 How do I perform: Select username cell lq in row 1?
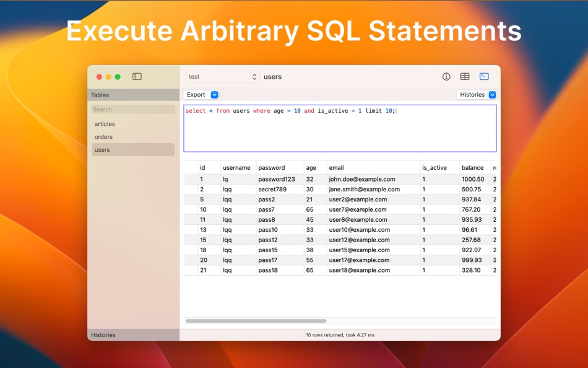(x=225, y=180)
